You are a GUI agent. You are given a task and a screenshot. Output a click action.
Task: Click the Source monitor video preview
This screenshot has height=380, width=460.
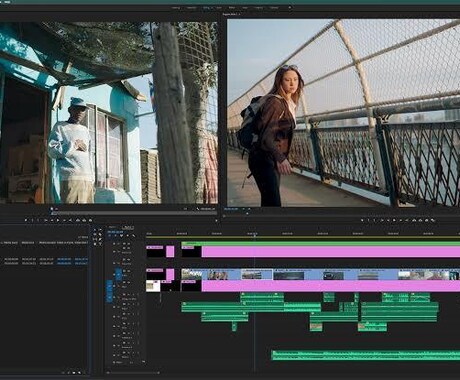108,113
